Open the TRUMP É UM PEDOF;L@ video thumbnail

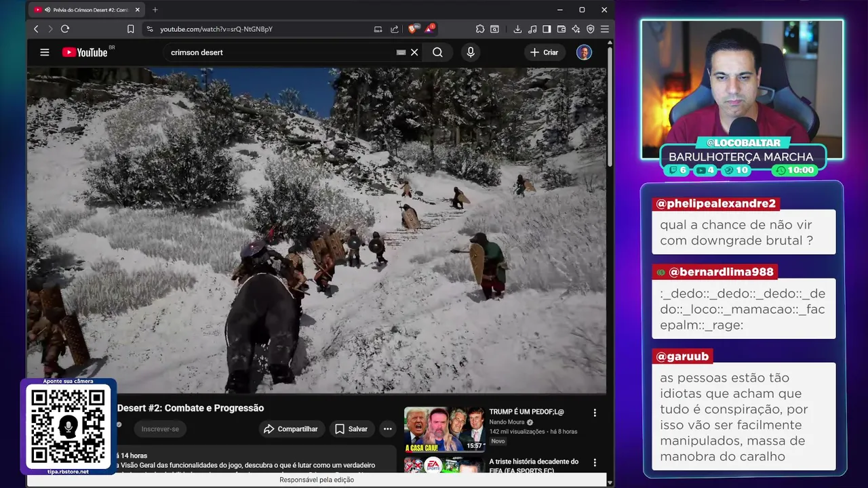point(444,429)
